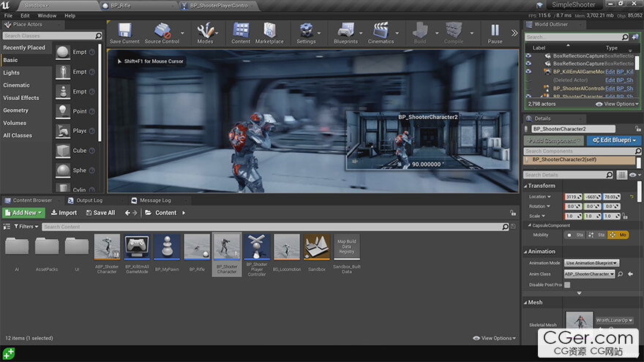Toggle Disable Post Process checkbox
Image resolution: width=644 pixels, height=362 pixels.
[x=567, y=284]
